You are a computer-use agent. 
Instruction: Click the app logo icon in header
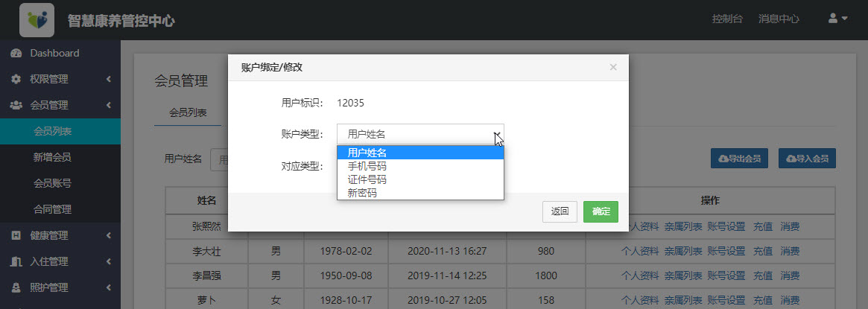[x=37, y=20]
